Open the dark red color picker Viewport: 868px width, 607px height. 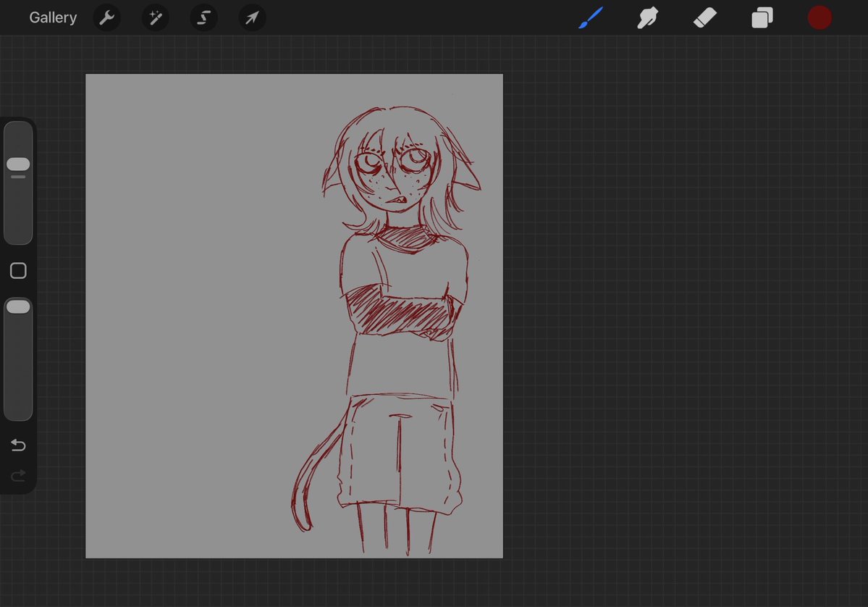(x=819, y=17)
